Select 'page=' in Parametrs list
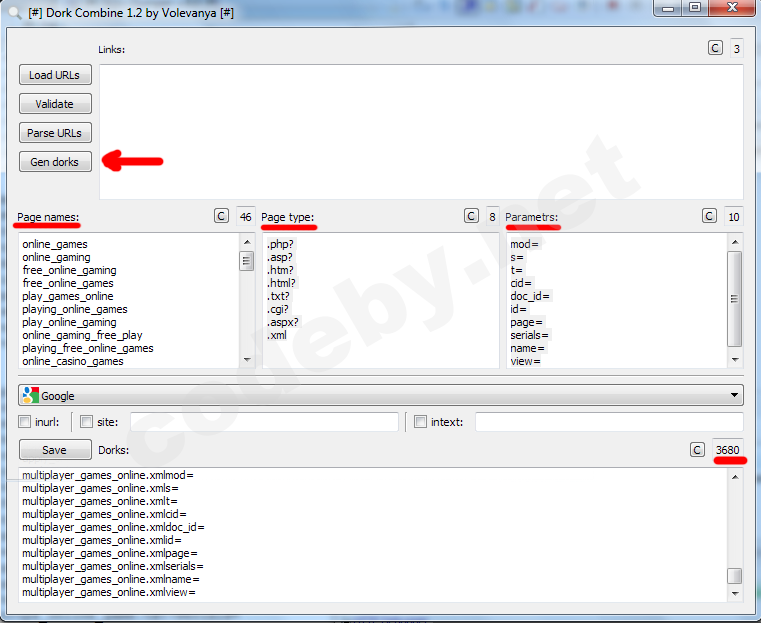This screenshot has height=623, width=761. (526, 322)
